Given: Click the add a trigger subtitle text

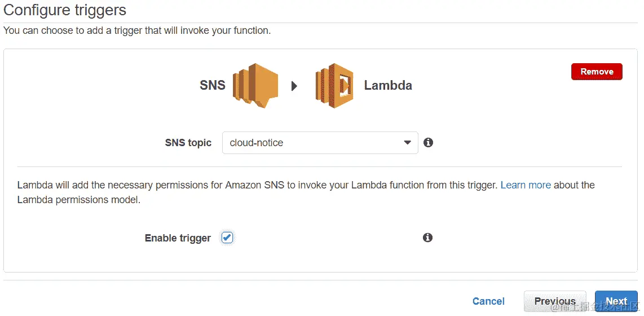Looking at the screenshot, I should [137, 30].
